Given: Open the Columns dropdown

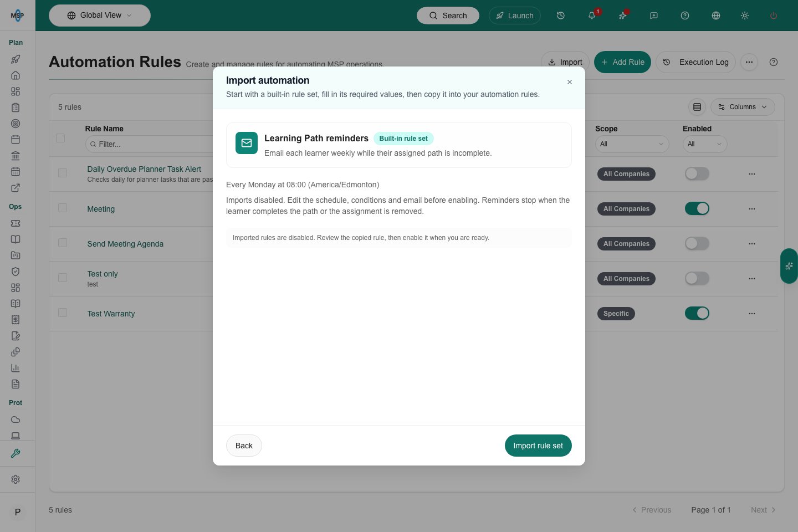Looking at the screenshot, I should 743,107.
